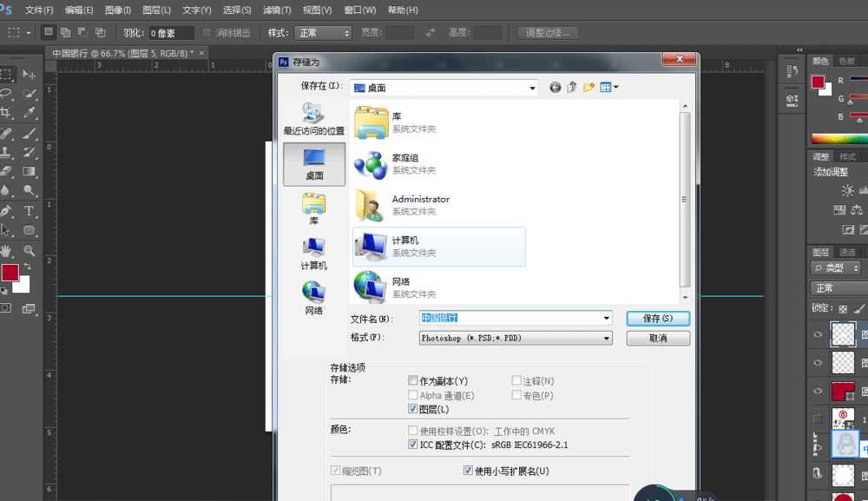
Task: Disable the 使用小写扩展名 checkbox
Action: (468, 470)
